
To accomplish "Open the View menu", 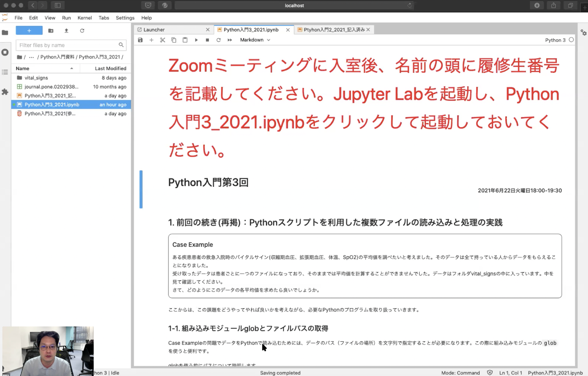I will coord(50,18).
